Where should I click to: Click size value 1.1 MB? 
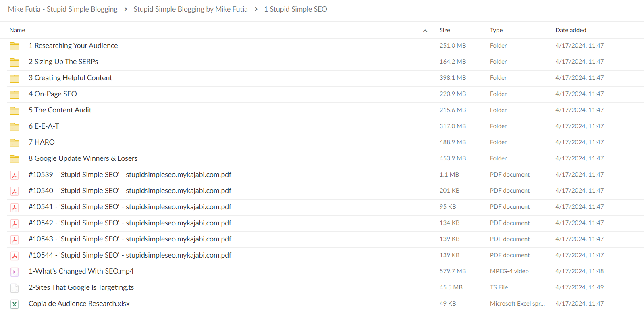click(x=449, y=175)
